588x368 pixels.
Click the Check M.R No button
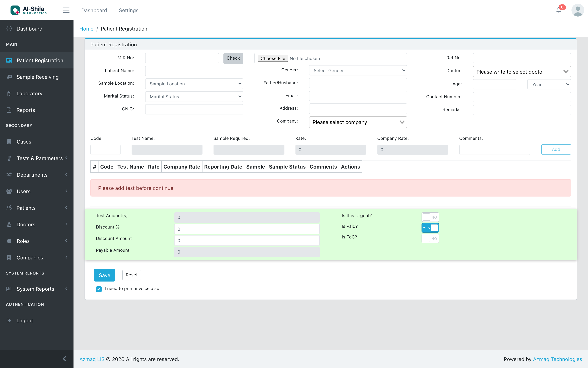coord(233,58)
